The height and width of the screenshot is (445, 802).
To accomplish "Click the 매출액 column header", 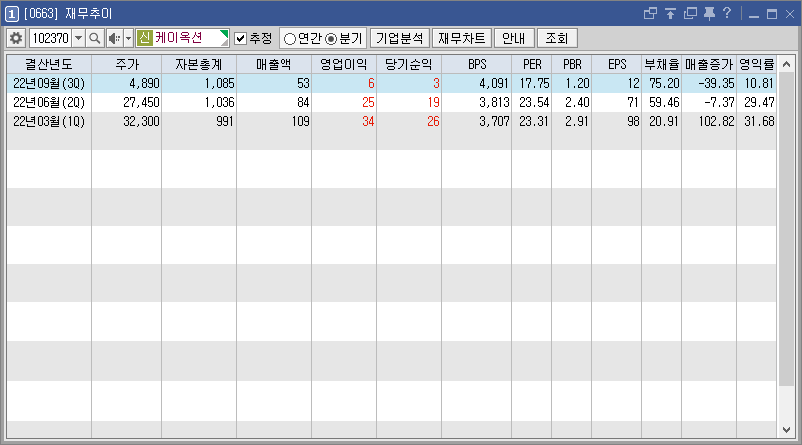I will 274,64.
